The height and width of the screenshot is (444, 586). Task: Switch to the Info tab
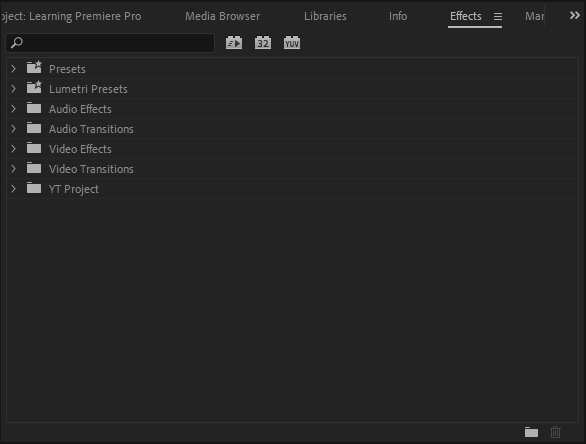398,16
